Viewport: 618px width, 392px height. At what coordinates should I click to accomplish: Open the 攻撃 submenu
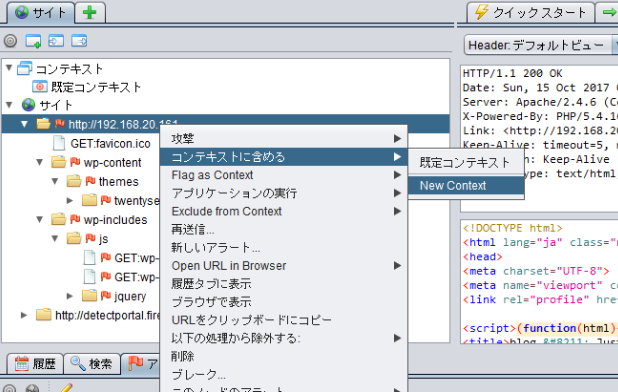[x=284, y=138]
